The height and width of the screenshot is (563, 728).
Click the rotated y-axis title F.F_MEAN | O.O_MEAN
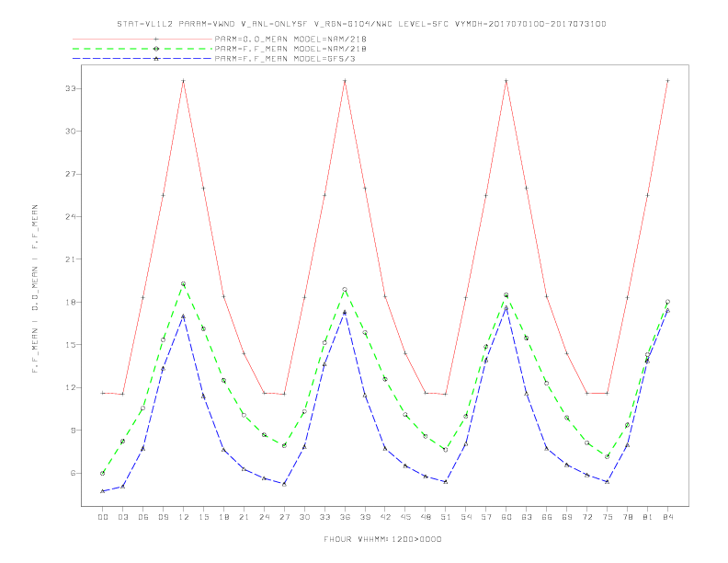pyautogui.click(x=35, y=289)
